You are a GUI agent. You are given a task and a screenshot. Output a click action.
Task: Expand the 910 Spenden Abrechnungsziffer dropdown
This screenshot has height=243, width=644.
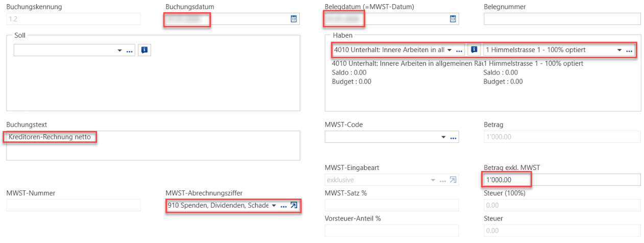click(274, 205)
